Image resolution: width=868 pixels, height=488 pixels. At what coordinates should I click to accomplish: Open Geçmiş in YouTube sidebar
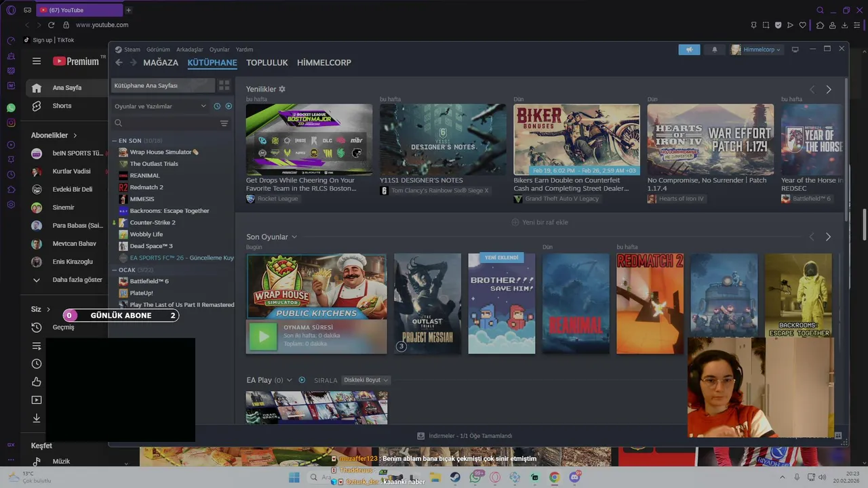pos(64,327)
